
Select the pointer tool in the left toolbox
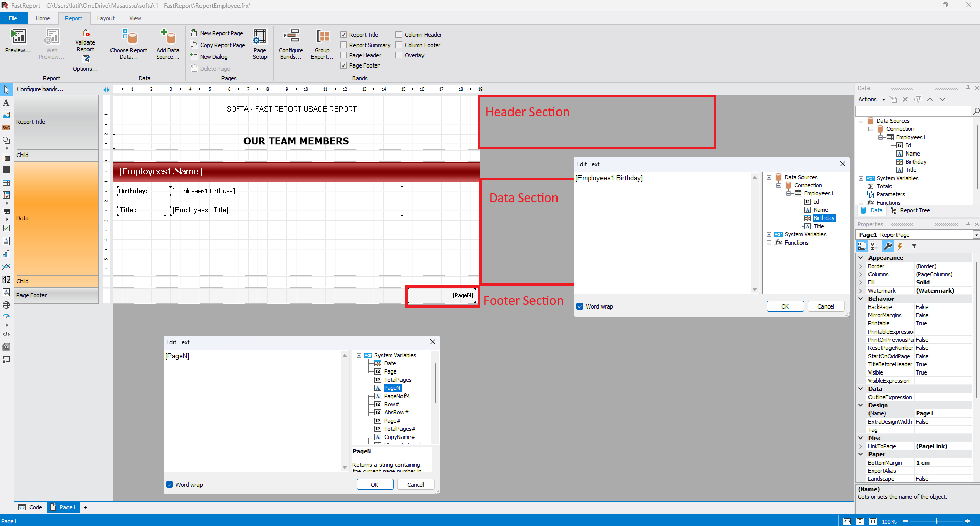[6, 90]
